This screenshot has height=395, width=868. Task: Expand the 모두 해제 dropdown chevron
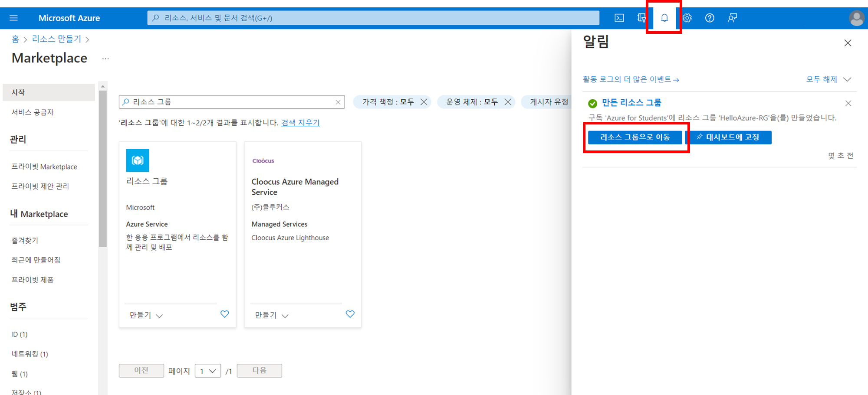(847, 79)
